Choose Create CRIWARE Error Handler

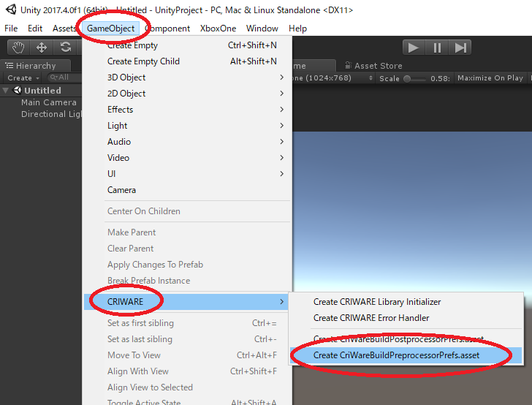tap(406, 318)
